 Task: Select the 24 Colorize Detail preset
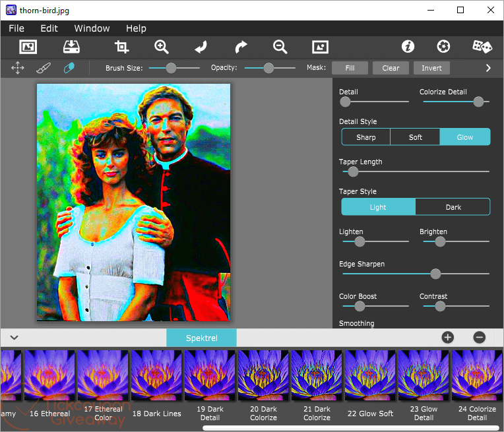tap(477, 375)
